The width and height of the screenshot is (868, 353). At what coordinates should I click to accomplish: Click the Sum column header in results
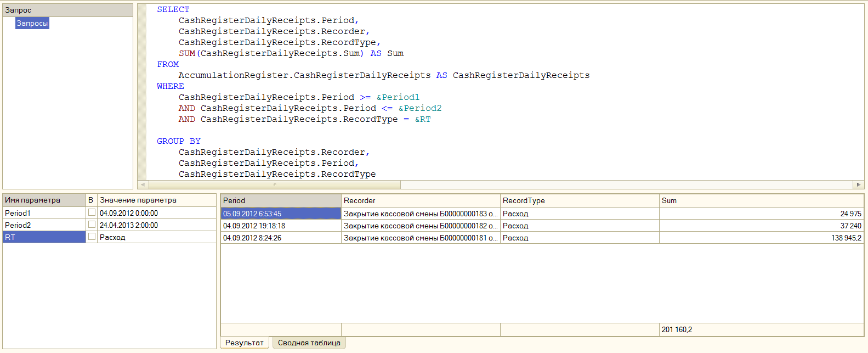pyautogui.click(x=761, y=200)
